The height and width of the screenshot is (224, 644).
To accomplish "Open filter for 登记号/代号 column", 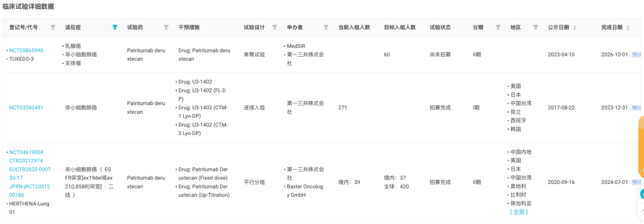I will [52, 27].
